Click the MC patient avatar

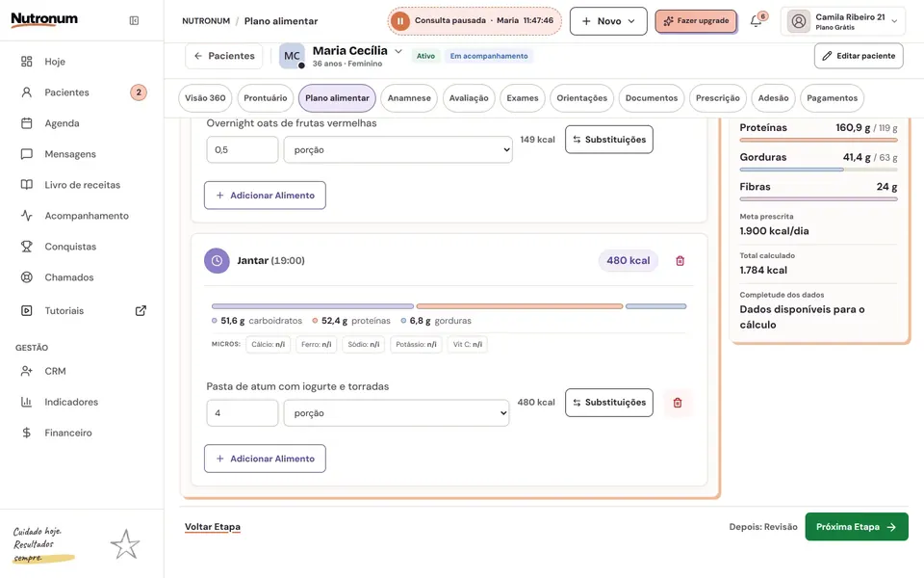tap(292, 56)
